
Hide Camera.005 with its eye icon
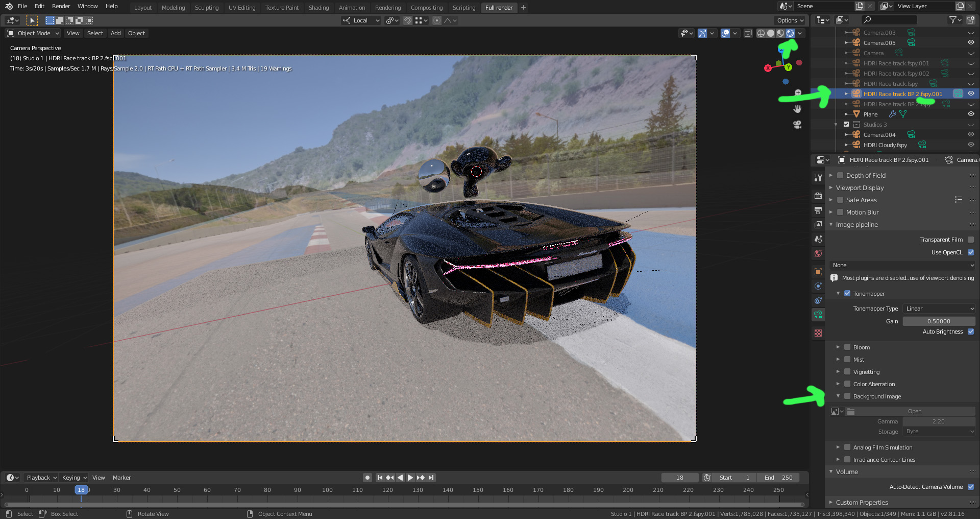(971, 43)
